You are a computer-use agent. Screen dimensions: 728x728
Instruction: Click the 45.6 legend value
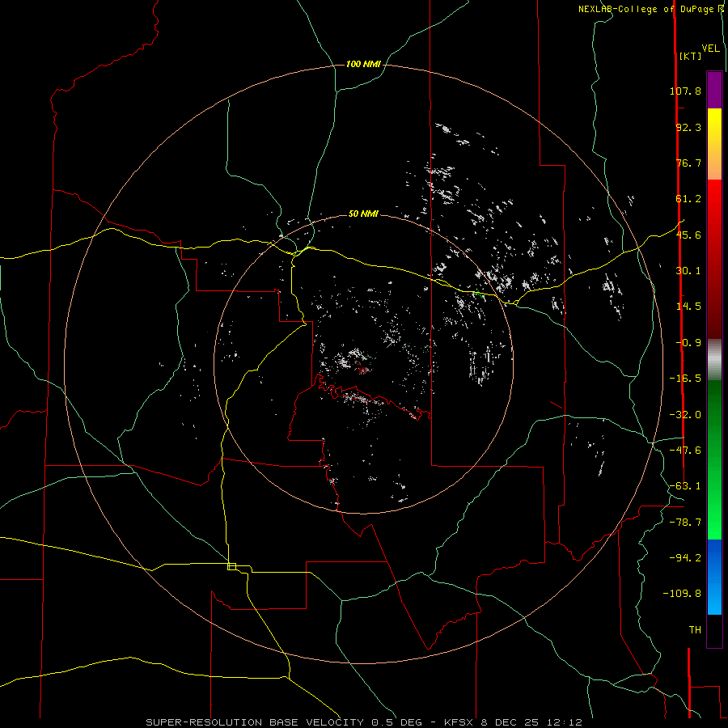point(688,235)
